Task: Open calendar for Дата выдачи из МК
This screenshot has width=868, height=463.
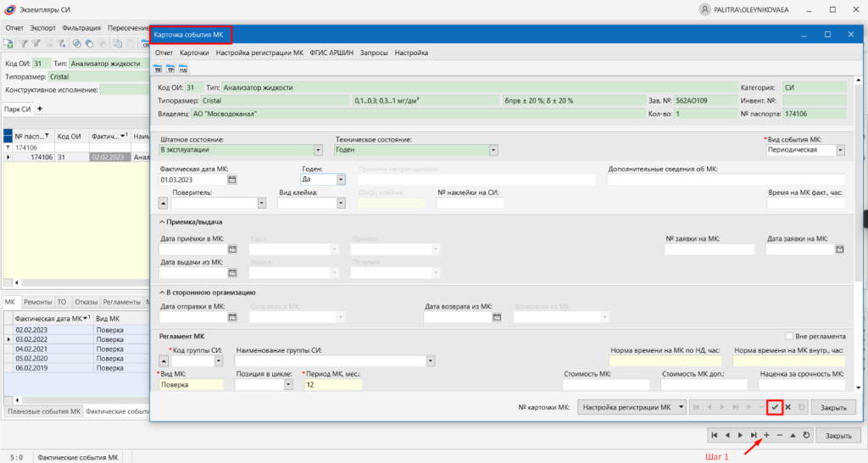Action: (x=232, y=273)
